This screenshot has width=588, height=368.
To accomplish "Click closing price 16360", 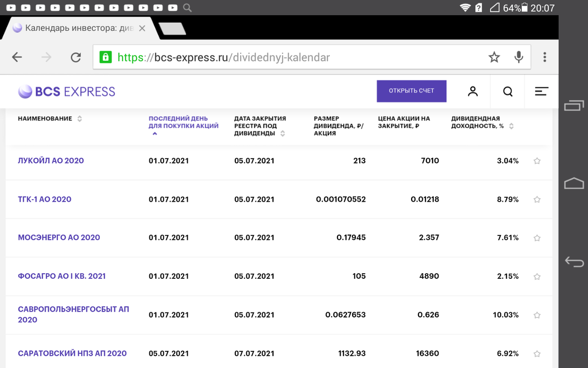I will click(428, 353).
